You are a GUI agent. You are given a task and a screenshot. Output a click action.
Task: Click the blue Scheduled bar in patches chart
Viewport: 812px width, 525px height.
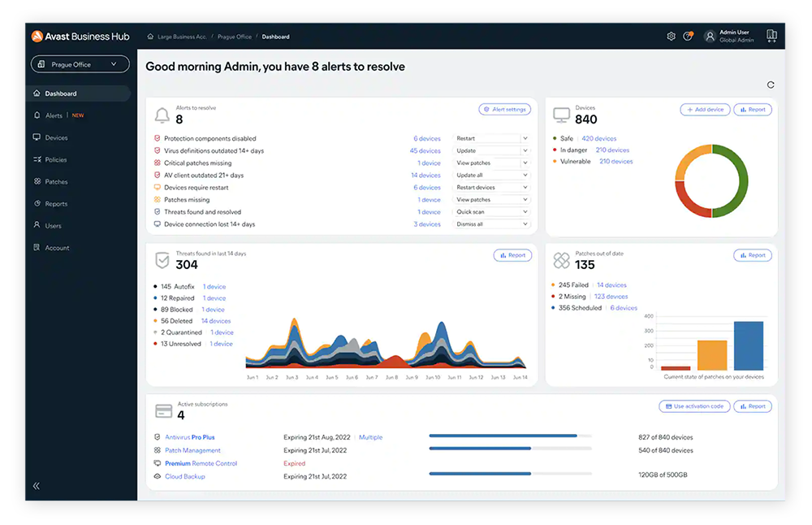point(749,345)
